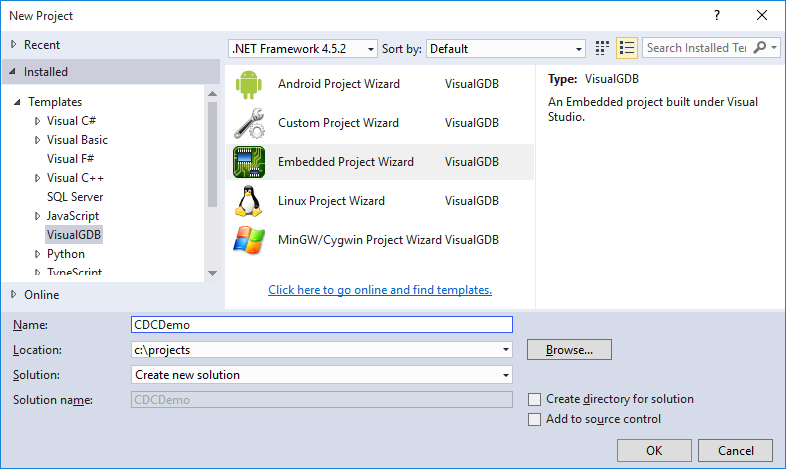Select Visual C++ template category

pos(75,178)
